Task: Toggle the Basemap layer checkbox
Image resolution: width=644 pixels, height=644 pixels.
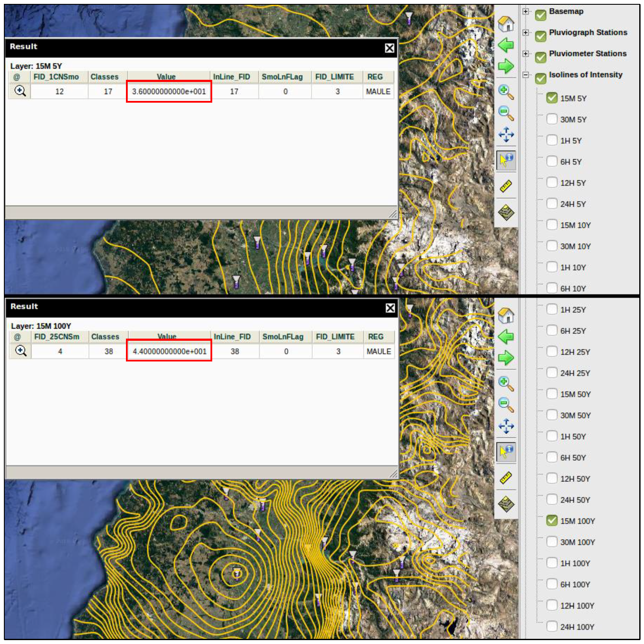Action: coord(540,15)
